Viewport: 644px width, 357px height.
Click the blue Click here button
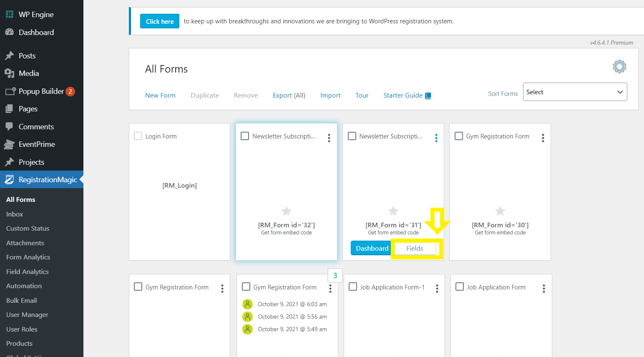160,21
